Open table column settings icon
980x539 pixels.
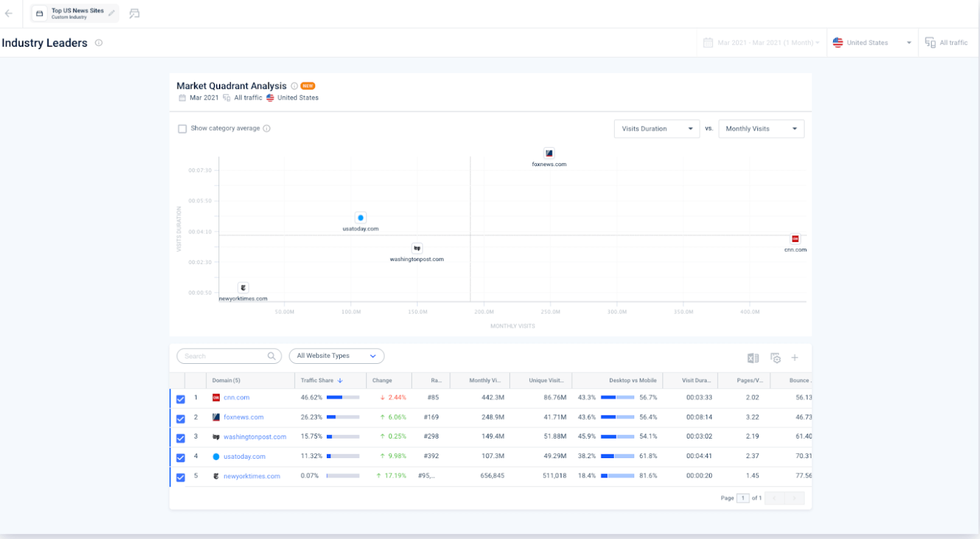[775, 358]
